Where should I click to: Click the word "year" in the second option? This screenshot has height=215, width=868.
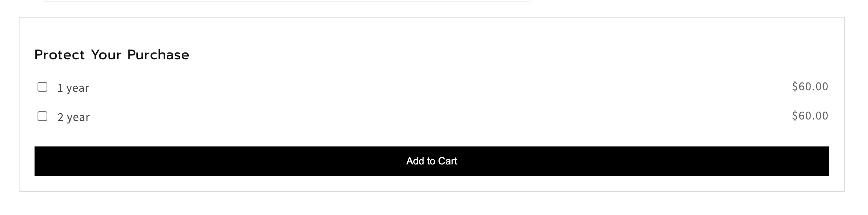click(x=78, y=118)
